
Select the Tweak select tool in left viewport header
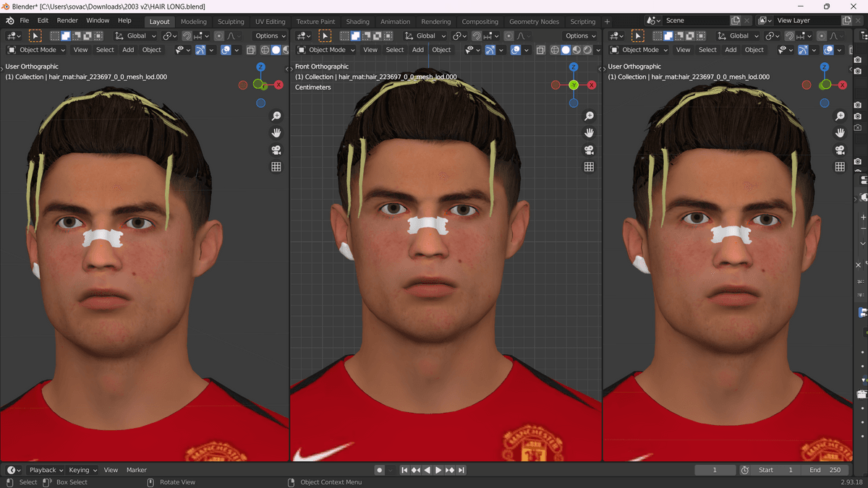coord(35,35)
